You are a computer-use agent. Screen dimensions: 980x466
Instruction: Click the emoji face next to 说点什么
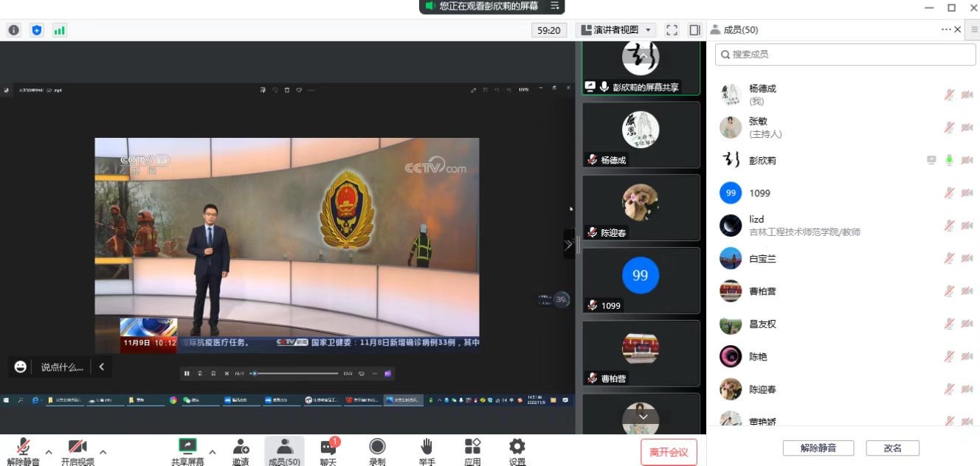click(x=21, y=366)
